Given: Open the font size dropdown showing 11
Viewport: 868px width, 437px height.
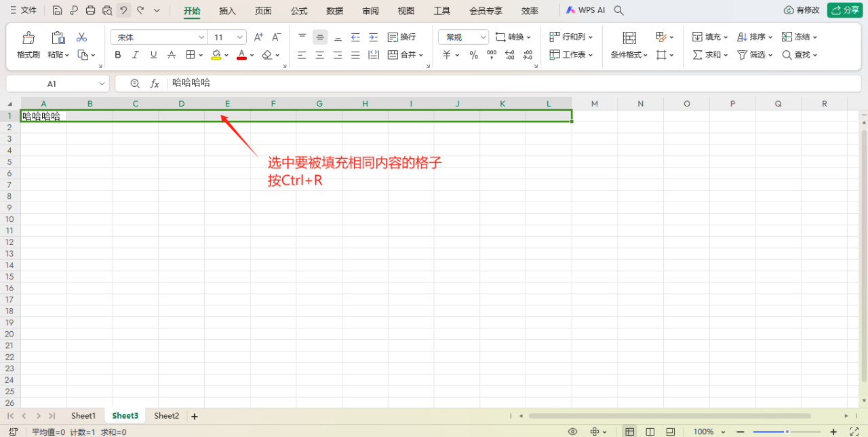Looking at the screenshot, I should pos(241,37).
